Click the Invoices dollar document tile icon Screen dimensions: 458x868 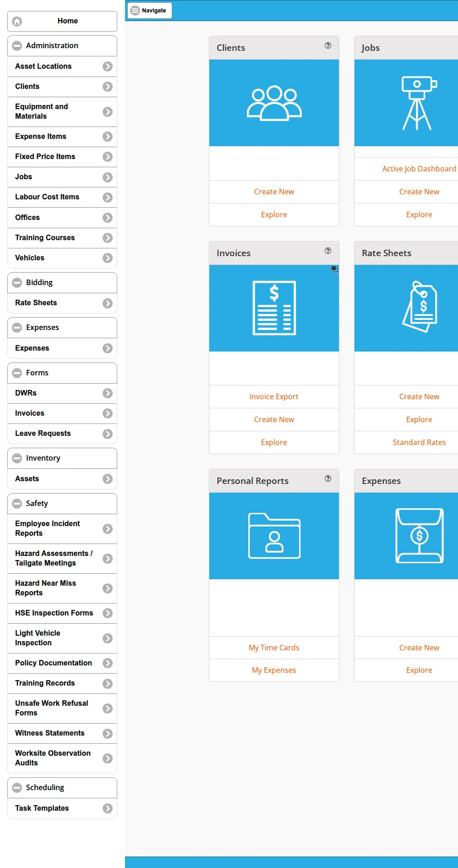point(274,308)
